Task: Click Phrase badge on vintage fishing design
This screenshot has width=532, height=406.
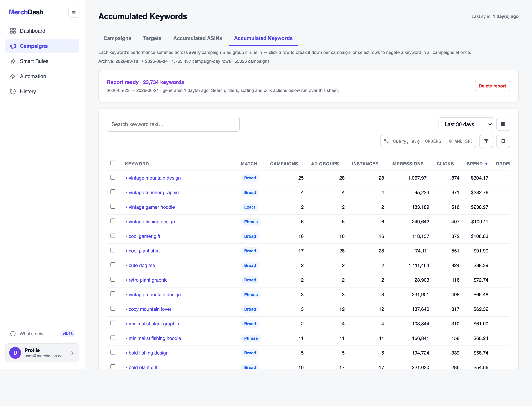Action: (251, 222)
